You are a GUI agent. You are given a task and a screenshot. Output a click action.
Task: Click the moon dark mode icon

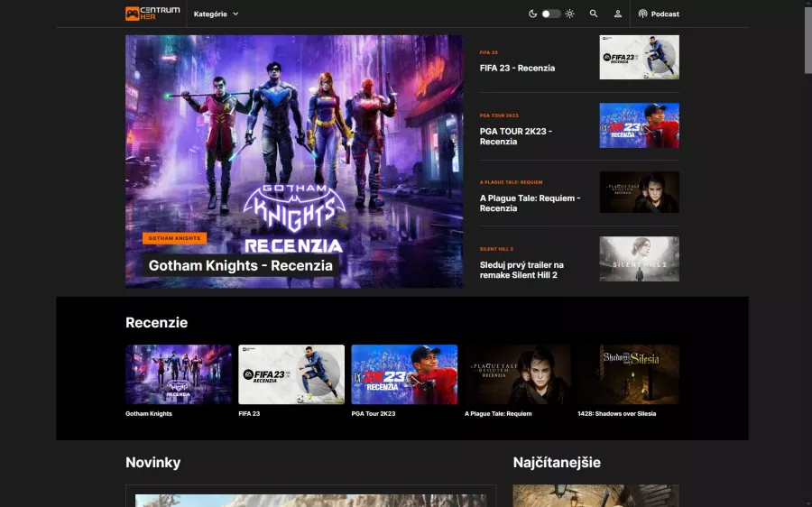point(532,14)
